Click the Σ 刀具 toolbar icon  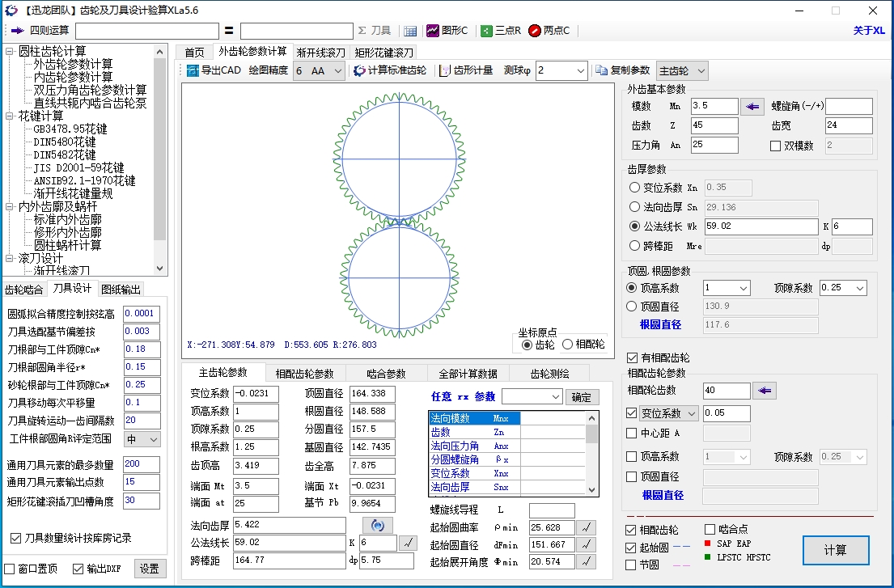(375, 31)
